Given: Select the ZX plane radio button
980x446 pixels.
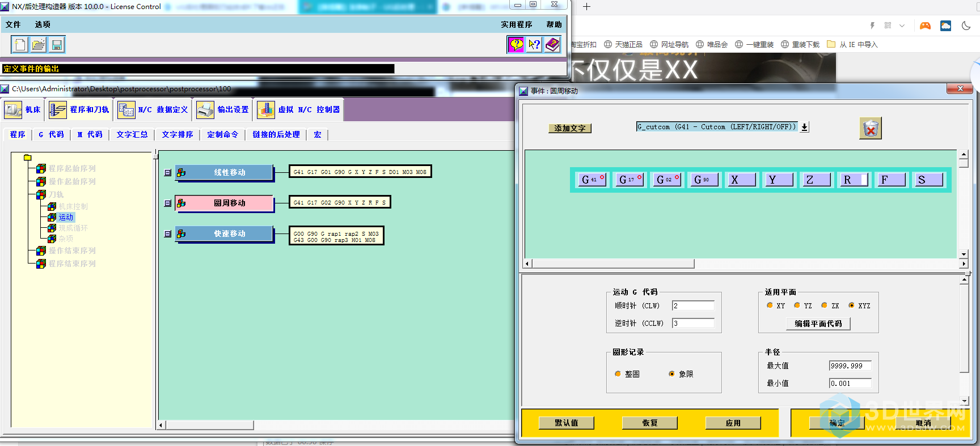Looking at the screenshot, I should point(824,305).
